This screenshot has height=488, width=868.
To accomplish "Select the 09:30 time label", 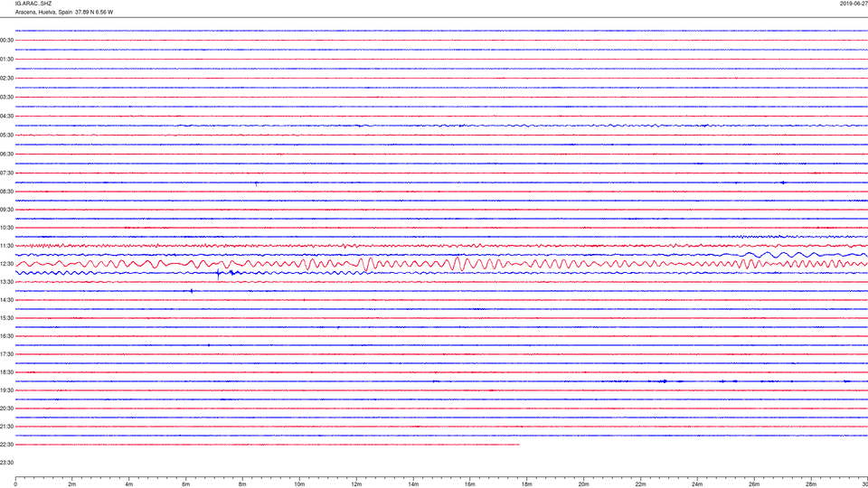I will coord(6,210).
